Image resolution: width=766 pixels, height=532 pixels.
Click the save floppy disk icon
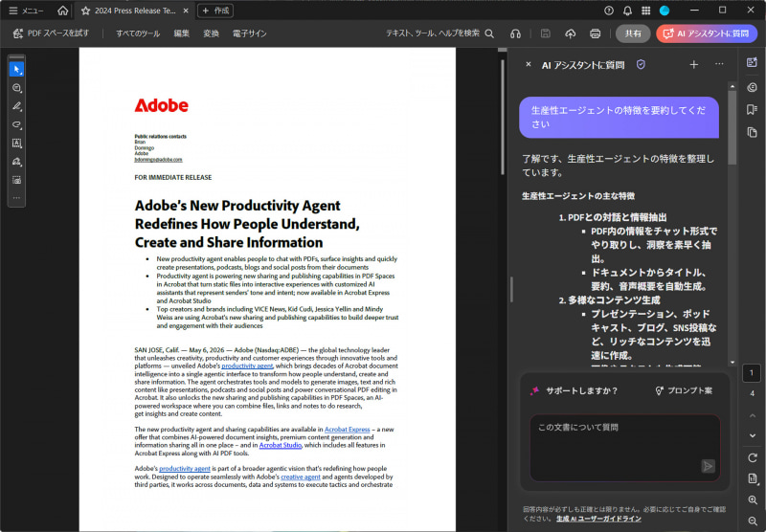(546, 33)
